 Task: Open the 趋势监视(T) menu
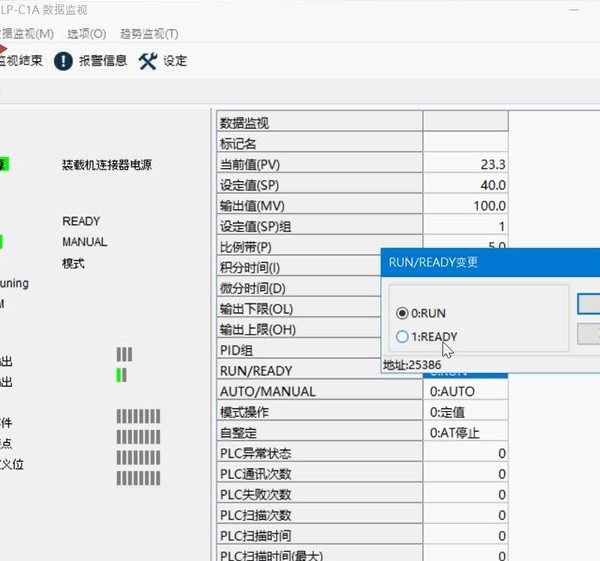click(149, 34)
